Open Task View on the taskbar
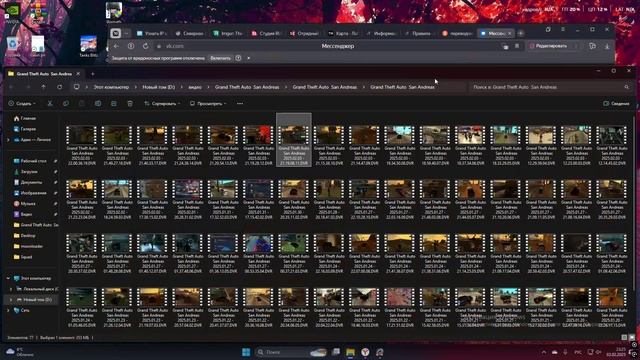Screen dimensions: 640x360 pos(336,352)
